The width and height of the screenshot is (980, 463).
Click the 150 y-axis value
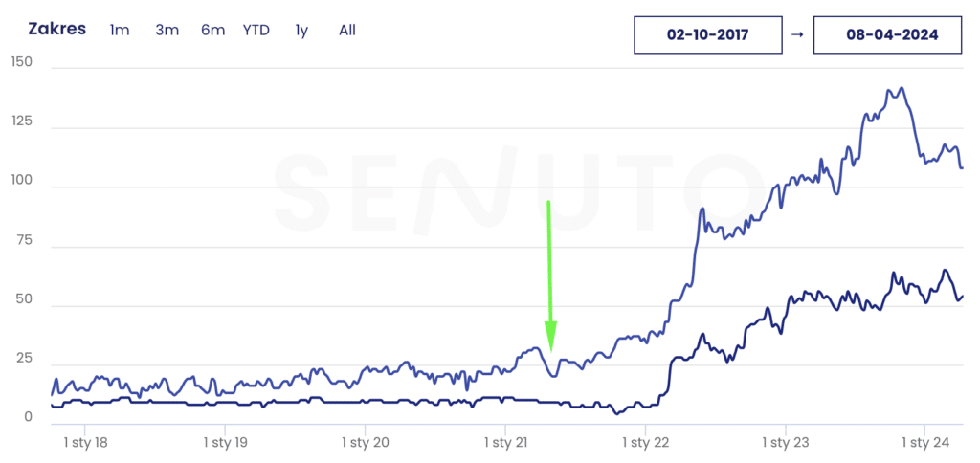click(x=21, y=62)
